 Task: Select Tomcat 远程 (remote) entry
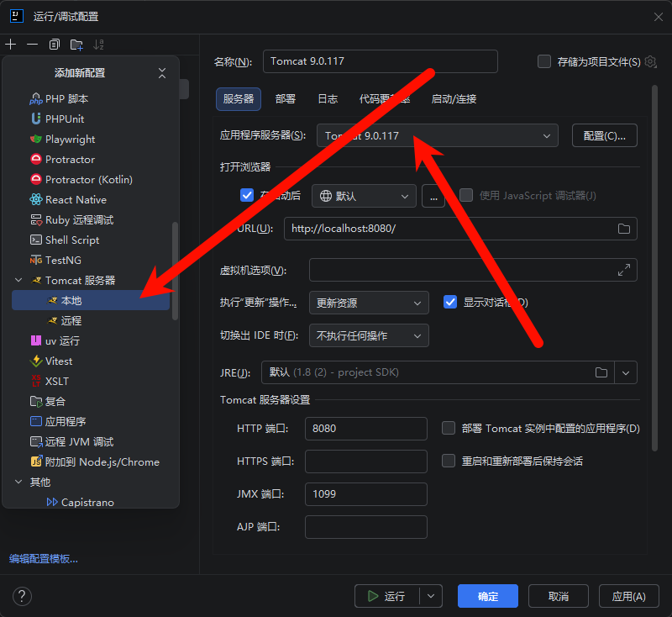pyautogui.click(x=91, y=321)
